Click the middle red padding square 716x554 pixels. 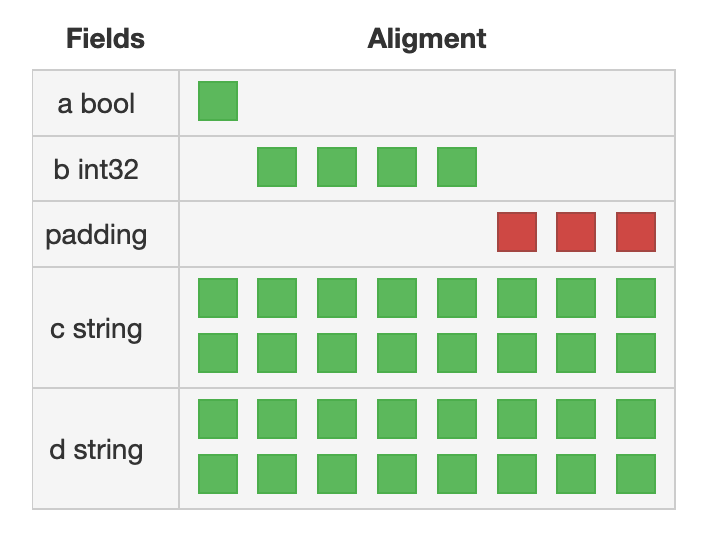(576, 232)
